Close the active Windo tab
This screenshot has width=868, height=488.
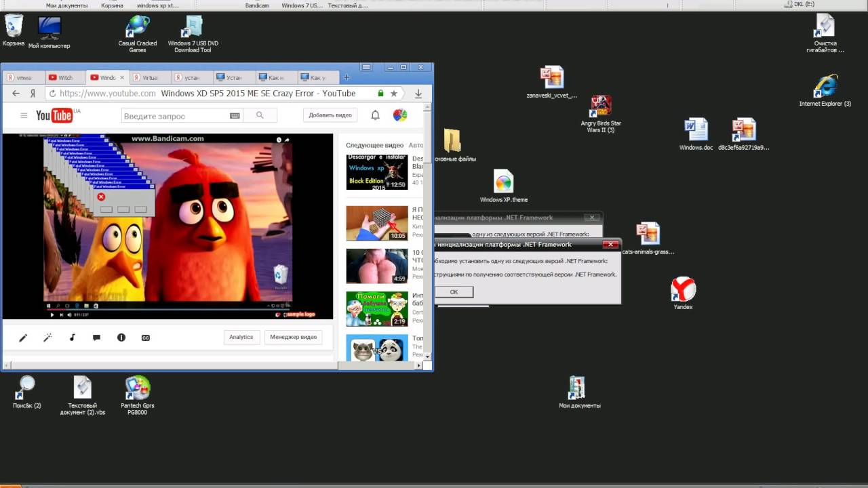[122, 78]
